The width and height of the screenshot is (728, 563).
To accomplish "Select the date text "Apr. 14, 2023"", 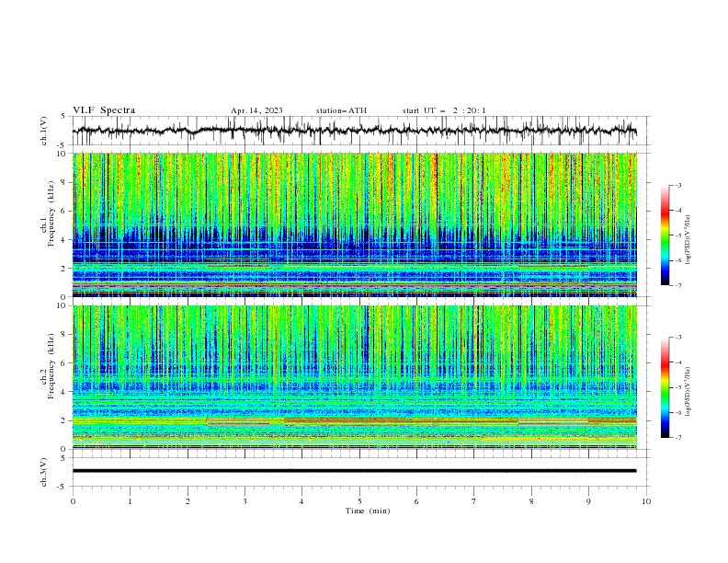I will (256, 110).
